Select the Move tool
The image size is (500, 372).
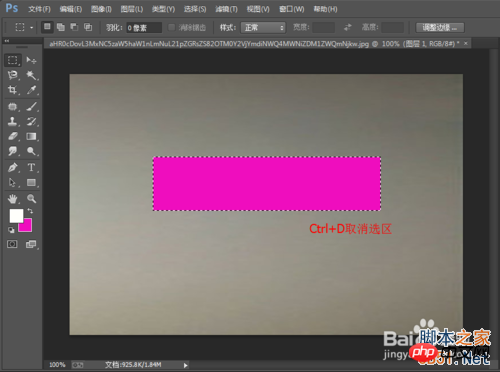(x=31, y=60)
